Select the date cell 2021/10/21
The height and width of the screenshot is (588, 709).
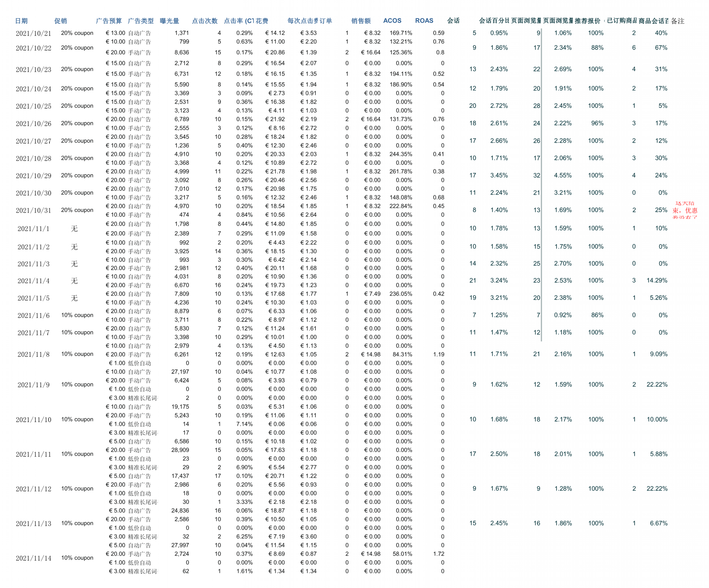coord(34,33)
